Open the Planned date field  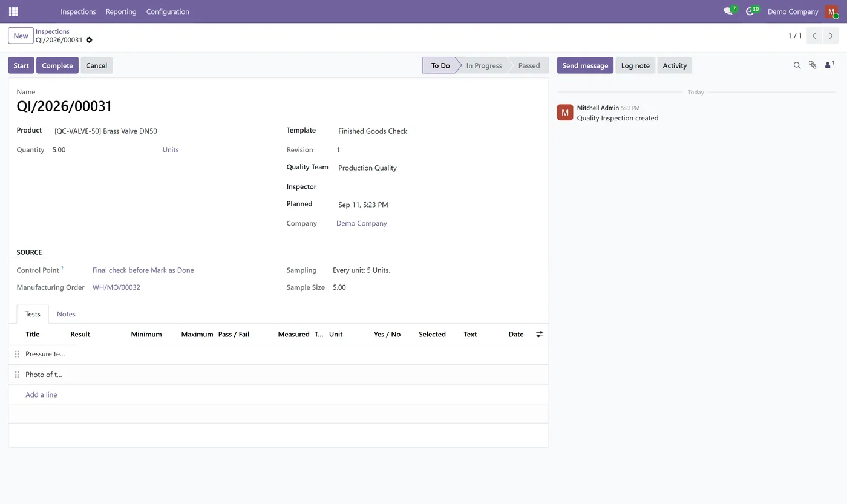(438, 205)
